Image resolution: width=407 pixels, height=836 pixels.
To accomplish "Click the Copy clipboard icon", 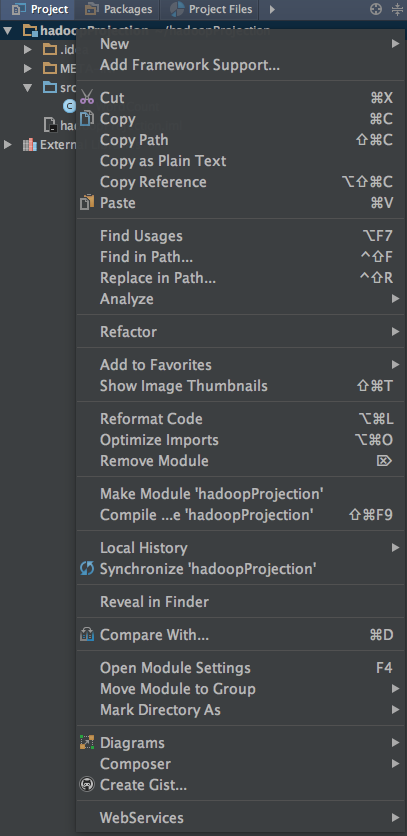I will [x=86, y=118].
